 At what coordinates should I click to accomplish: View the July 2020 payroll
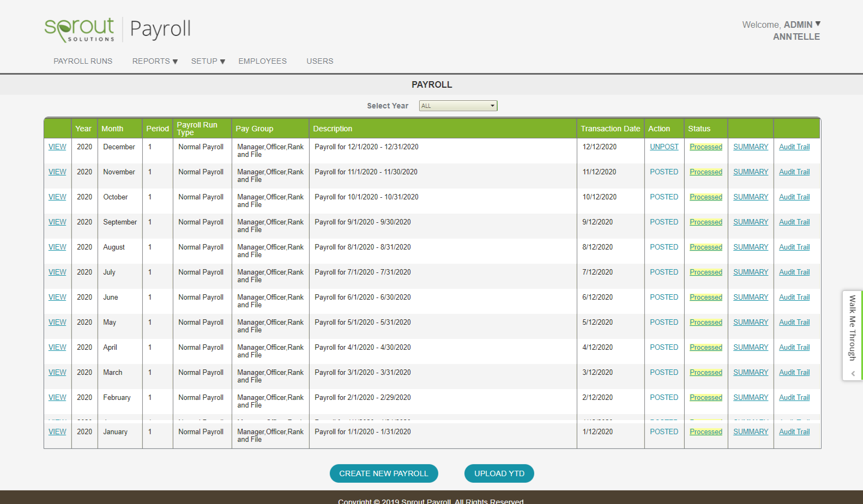point(57,272)
